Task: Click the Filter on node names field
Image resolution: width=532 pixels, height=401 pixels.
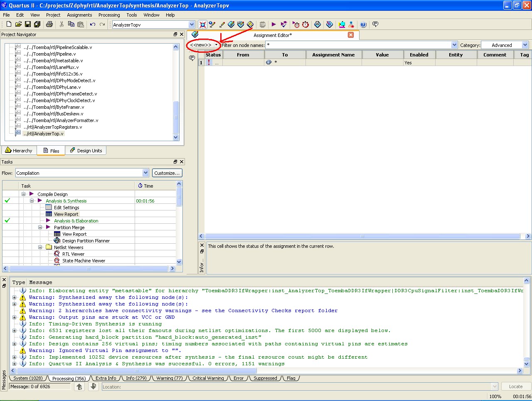Action: (357, 45)
